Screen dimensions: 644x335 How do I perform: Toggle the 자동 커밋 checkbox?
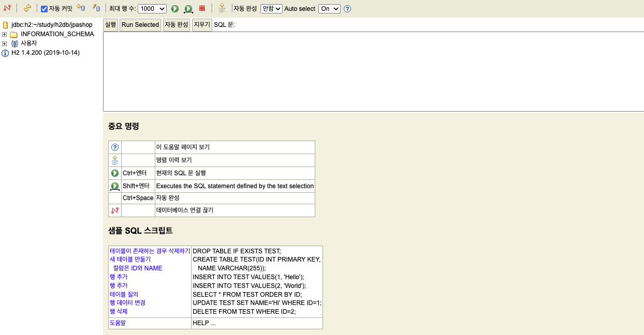click(x=44, y=9)
